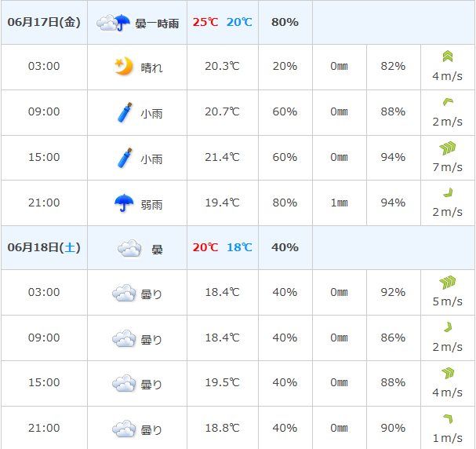Click the 18℃ low temperature in blue
Image resolution: width=476 pixels, height=449 pixels.
coord(239,247)
